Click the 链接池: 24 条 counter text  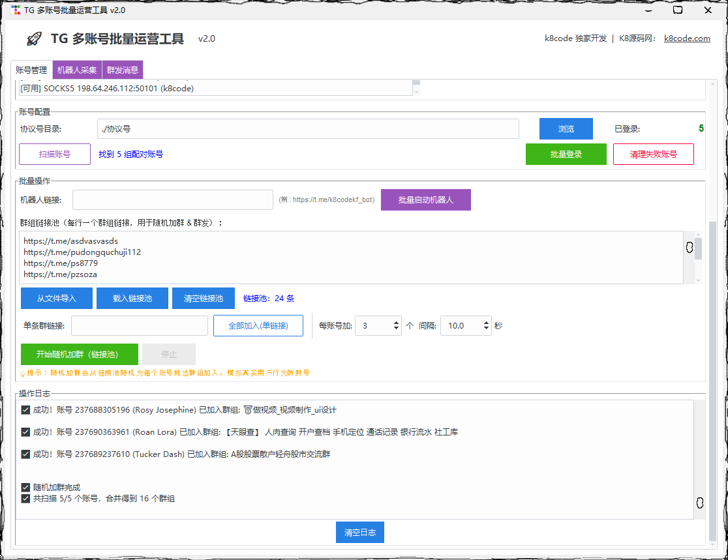pyautogui.click(x=269, y=299)
